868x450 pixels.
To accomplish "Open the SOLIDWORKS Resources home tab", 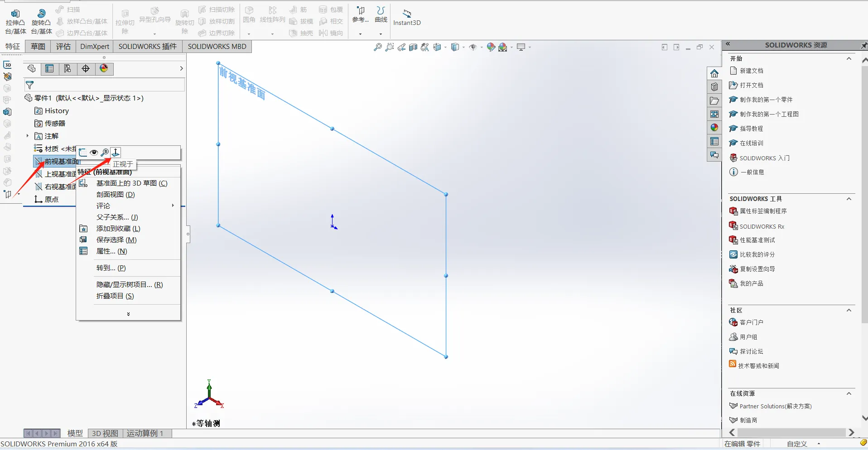I will 714,73.
